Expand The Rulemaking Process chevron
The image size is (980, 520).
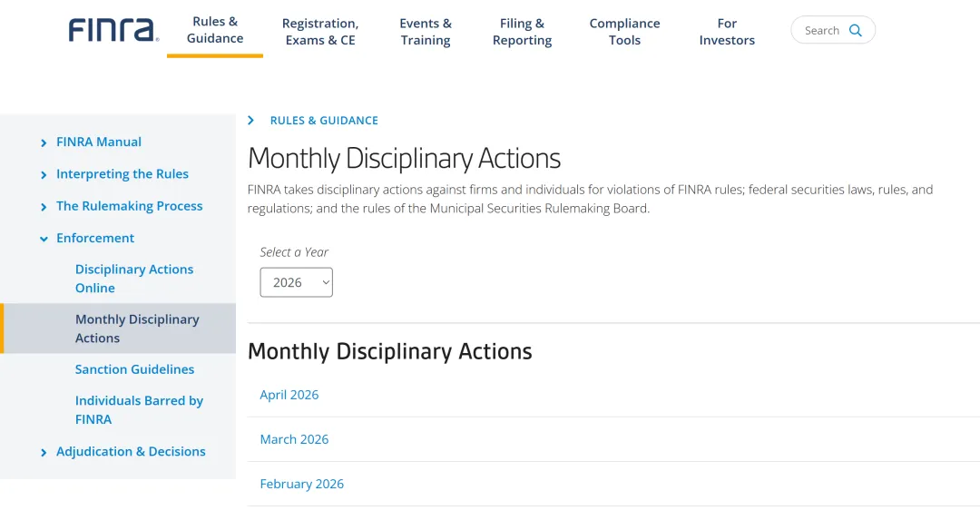click(44, 207)
